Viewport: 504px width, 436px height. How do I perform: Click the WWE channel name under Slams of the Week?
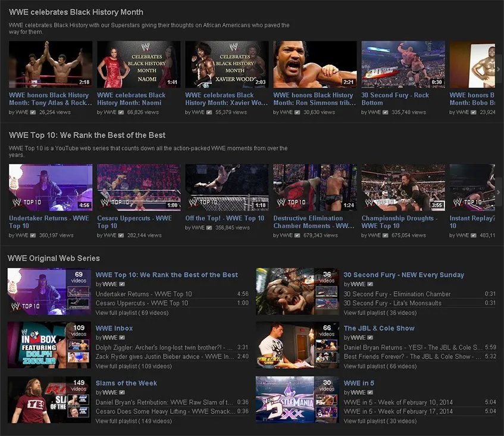tap(109, 393)
